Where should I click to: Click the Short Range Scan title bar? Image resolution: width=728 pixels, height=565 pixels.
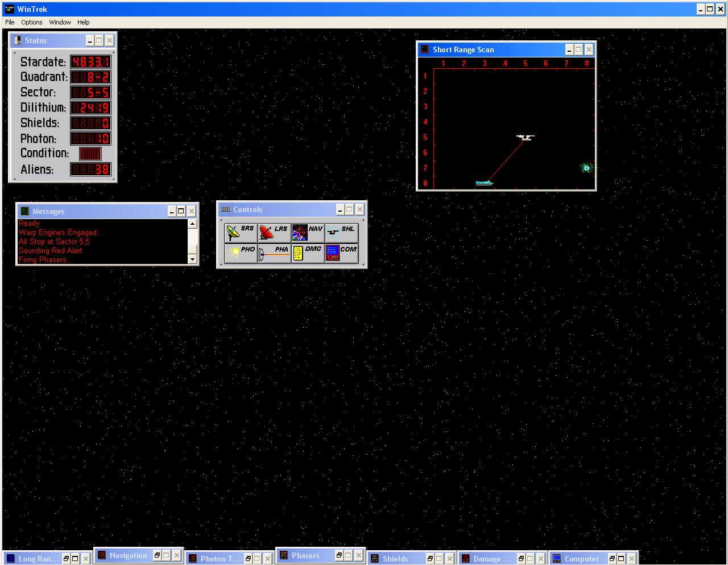point(506,50)
